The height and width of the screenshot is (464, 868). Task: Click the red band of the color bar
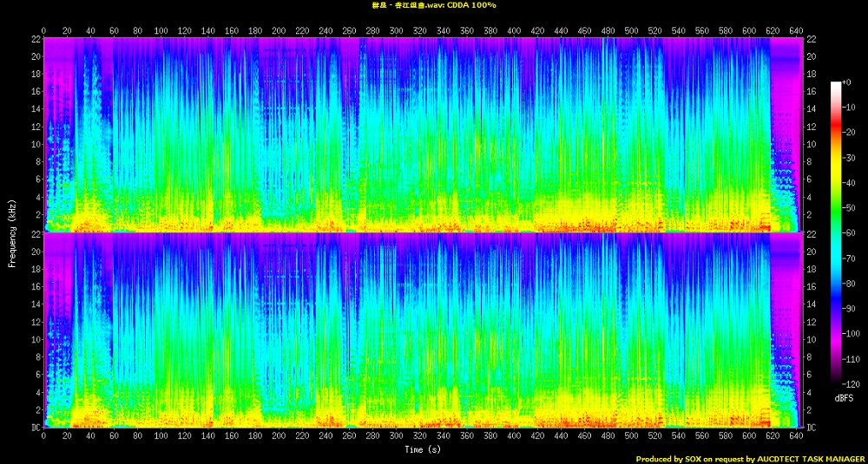836,139
